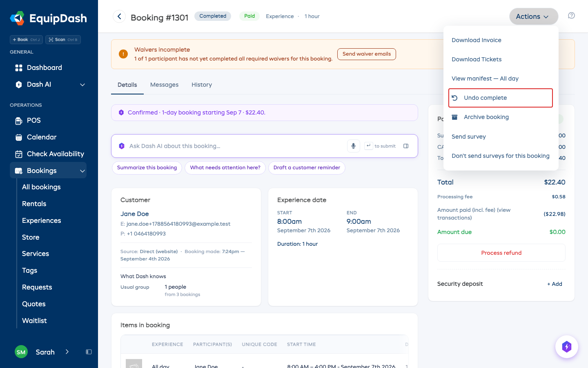Click the EquipDash logo icon
Image resolution: width=588 pixels, height=368 pixels.
coord(17,18)
